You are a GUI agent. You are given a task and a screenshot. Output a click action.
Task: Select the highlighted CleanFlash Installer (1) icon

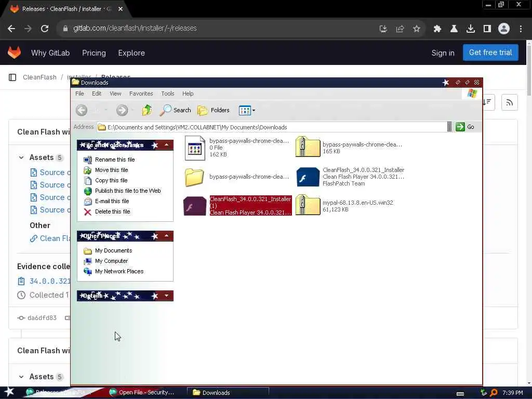tap(195, 206)
